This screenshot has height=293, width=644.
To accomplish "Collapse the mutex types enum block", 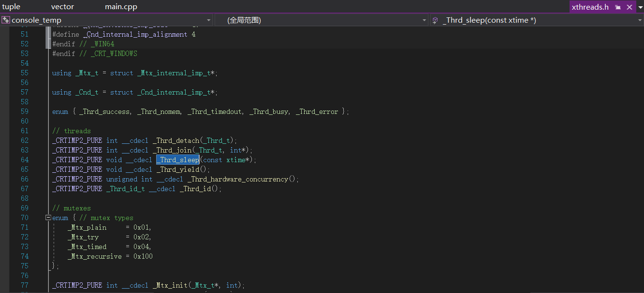I will (x=48, y=218).
